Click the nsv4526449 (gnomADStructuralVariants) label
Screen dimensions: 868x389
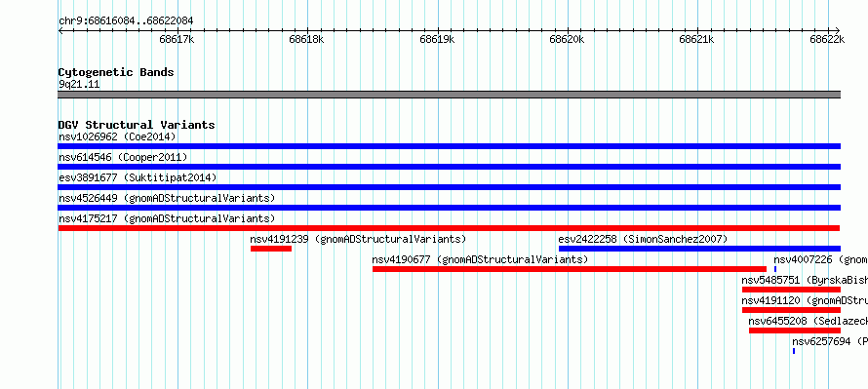[167, 198]
